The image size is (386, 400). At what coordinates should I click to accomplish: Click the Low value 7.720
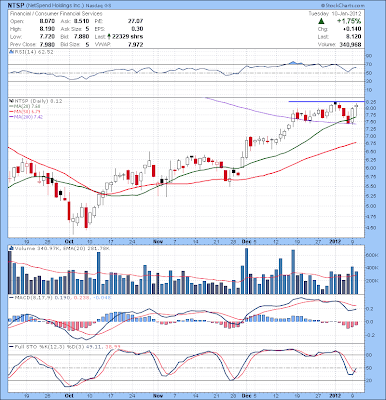point(47,37)
